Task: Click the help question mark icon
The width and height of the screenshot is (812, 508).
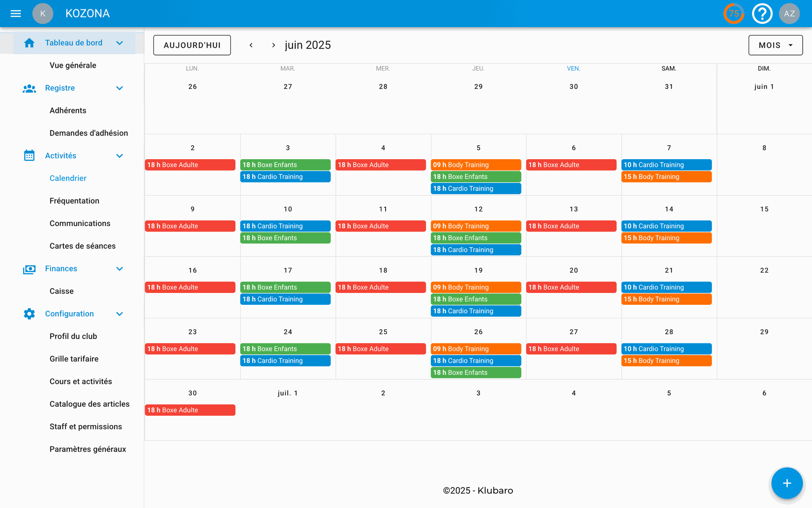Action: click(762, 14)
